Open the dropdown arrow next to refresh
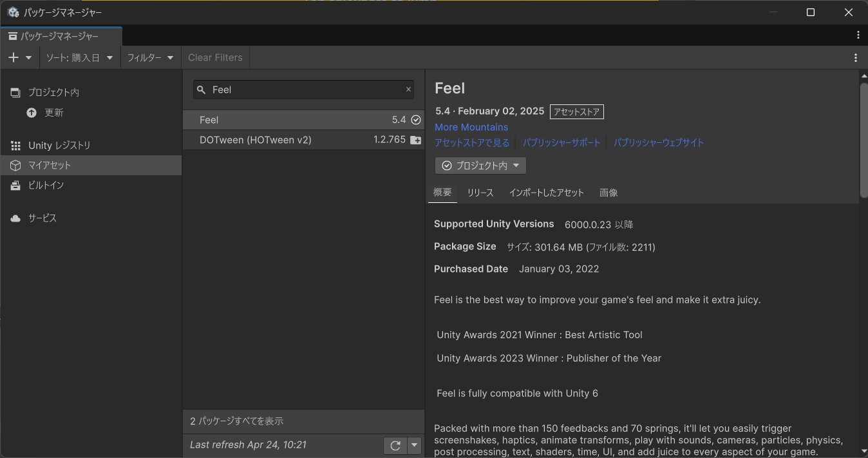The width and height of the screenshot is (868, 458). (x=414, y=445)
